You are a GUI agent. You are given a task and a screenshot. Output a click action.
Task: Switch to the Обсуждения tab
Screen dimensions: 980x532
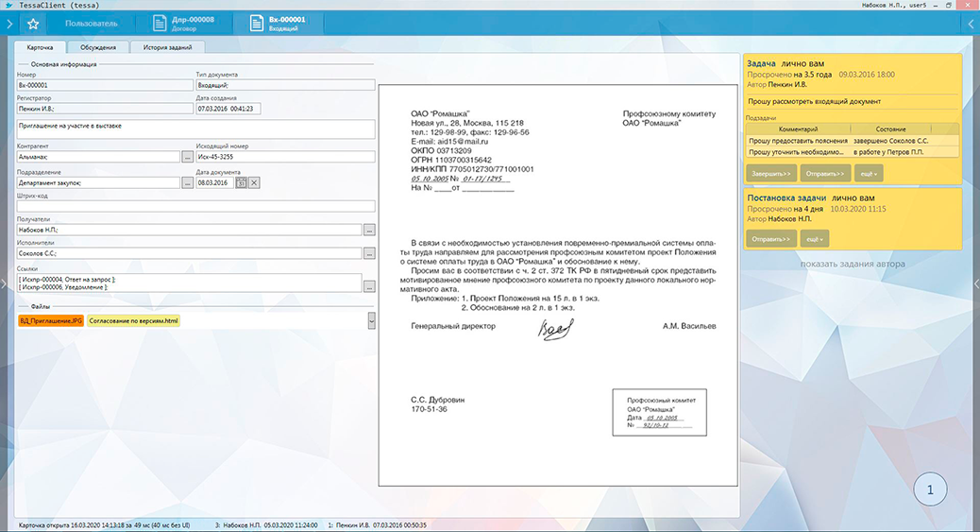98,47
